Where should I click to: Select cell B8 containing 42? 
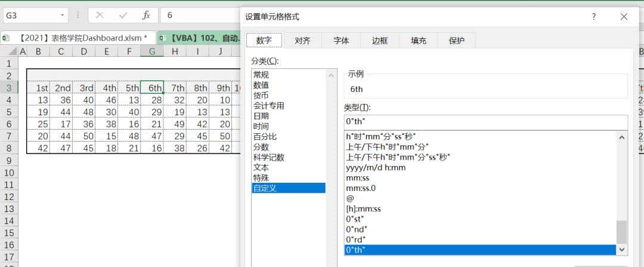click(38, 149)
